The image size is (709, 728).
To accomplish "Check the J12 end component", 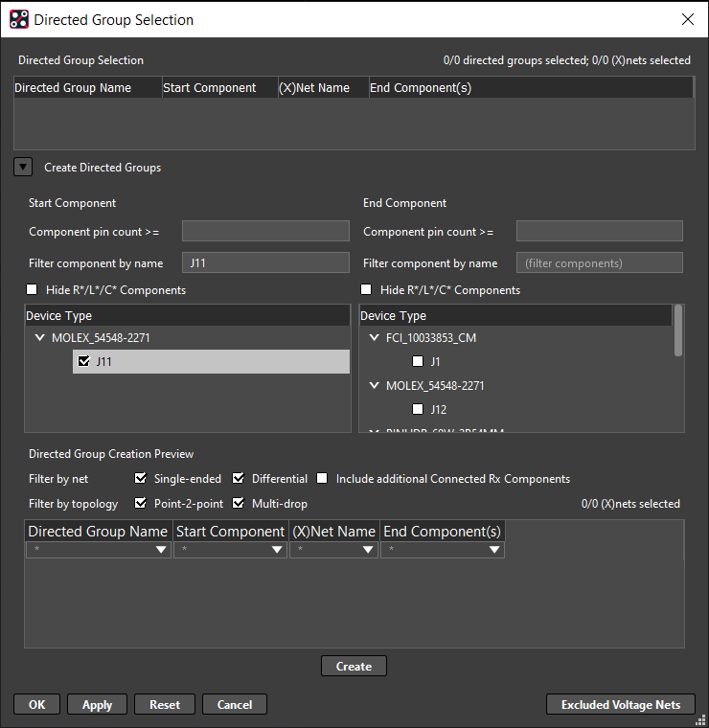I will pos(417,409).
